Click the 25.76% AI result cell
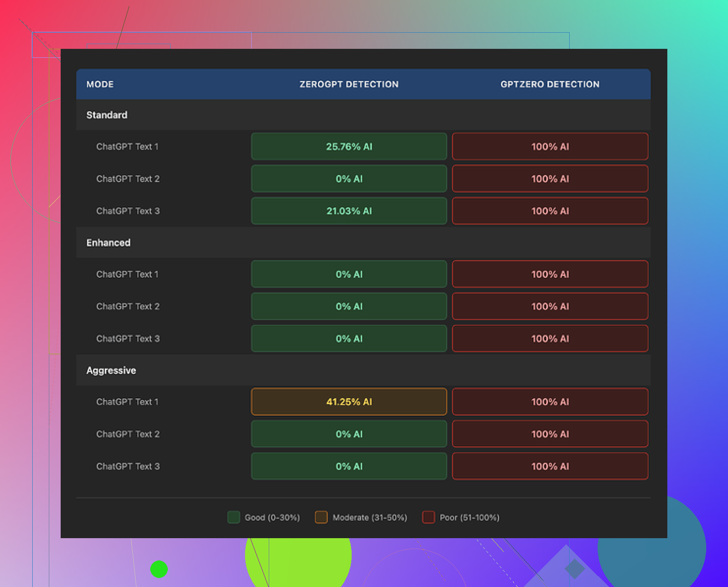728x587 pixels. 349,147
